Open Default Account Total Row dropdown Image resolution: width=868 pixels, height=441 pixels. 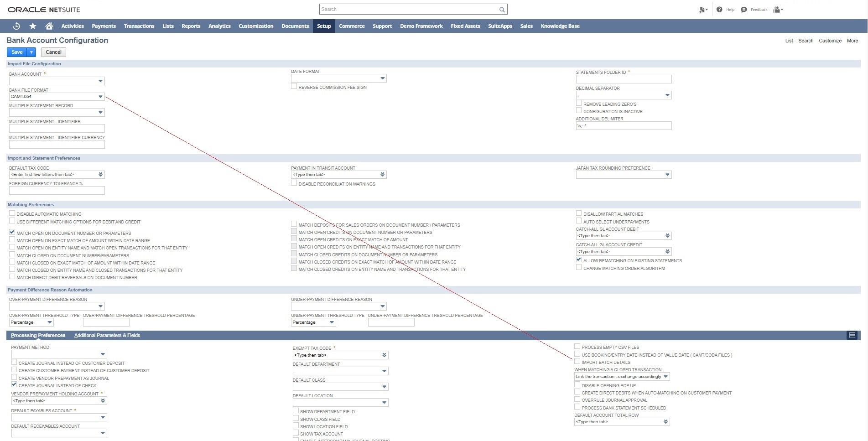click(666, 422)
